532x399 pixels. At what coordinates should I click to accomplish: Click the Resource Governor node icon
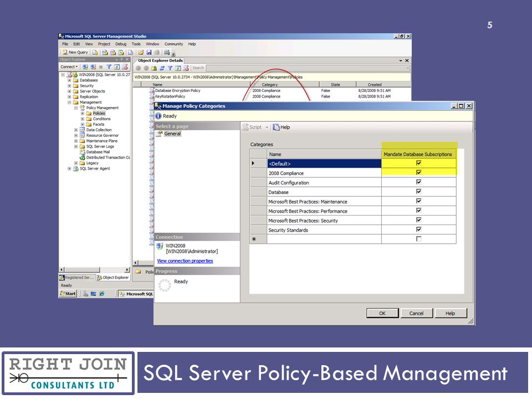[x=82, y=135]
